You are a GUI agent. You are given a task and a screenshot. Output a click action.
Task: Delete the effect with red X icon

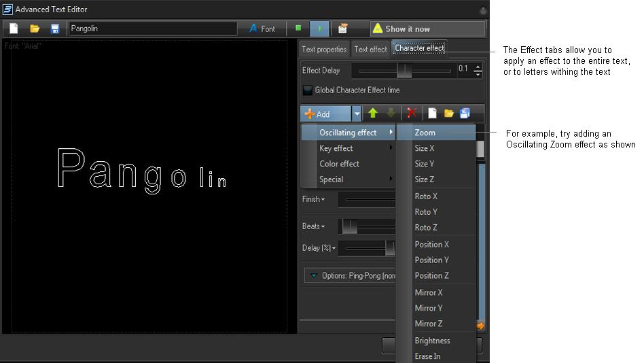(x=411, y=114)
